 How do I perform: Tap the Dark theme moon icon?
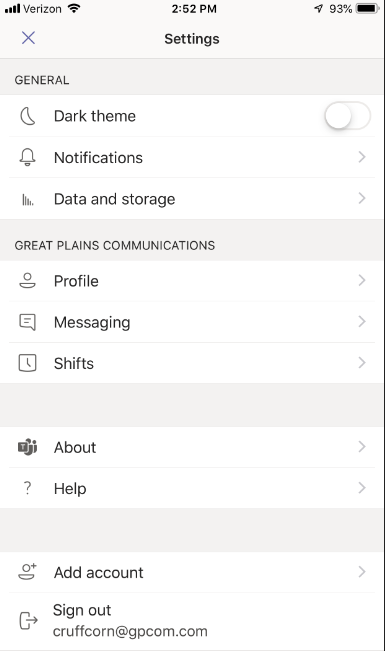[28, 116]
